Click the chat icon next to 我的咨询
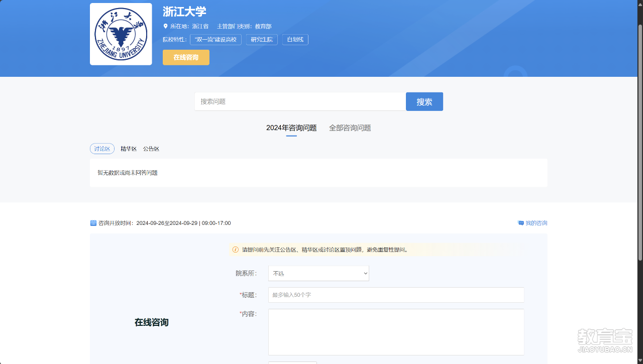 point(521,223)
